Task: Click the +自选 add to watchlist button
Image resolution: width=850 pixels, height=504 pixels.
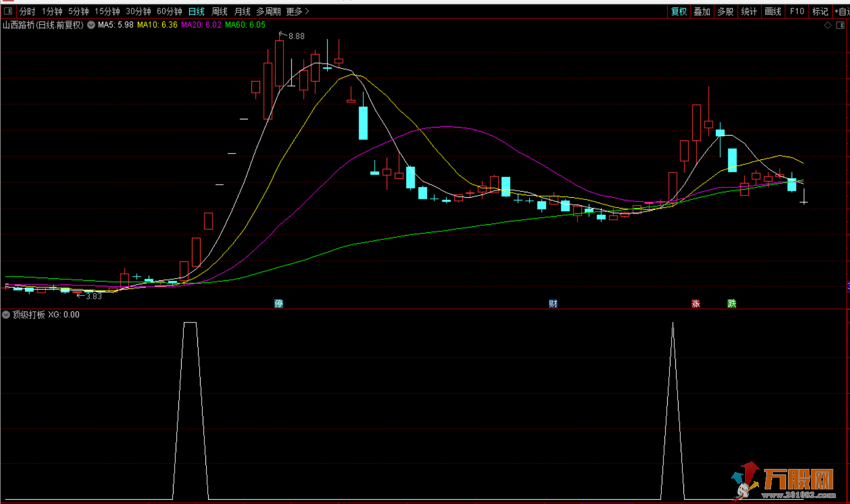Action: point(841,11)
